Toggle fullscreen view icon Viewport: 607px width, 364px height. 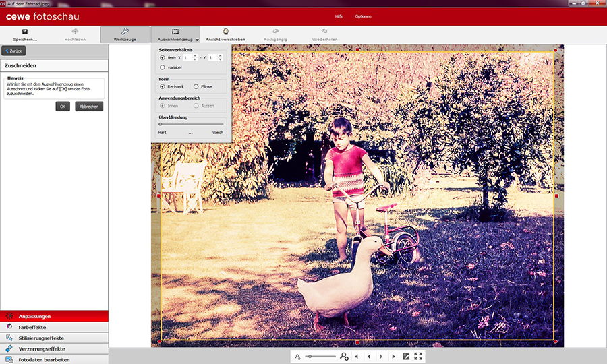tap(418, 356)
